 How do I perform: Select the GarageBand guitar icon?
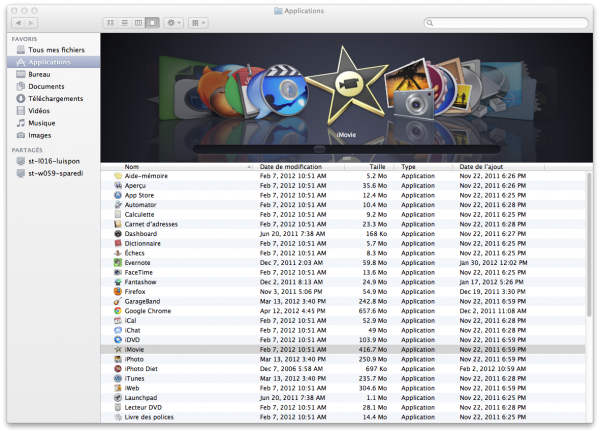click(x=118, y=301)
